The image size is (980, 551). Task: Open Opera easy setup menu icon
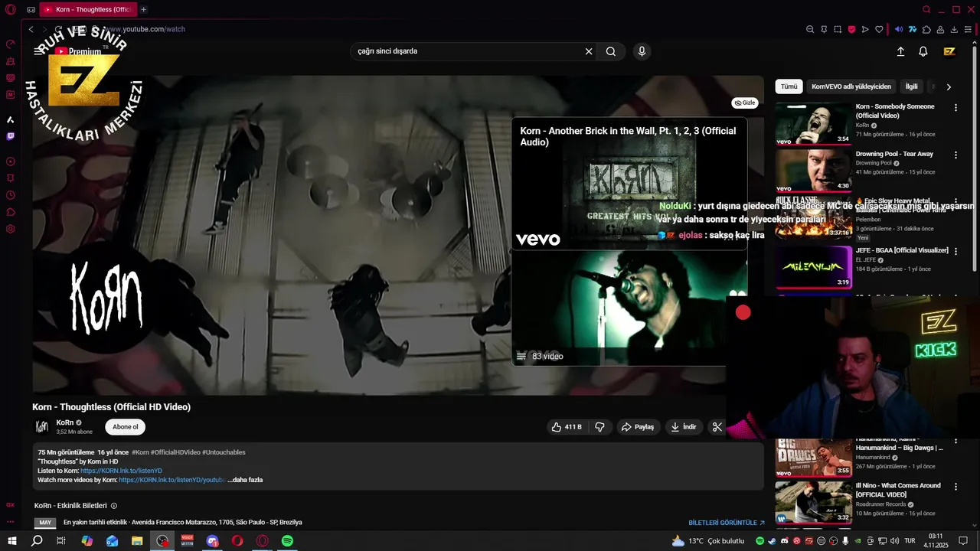coord(968,30)
